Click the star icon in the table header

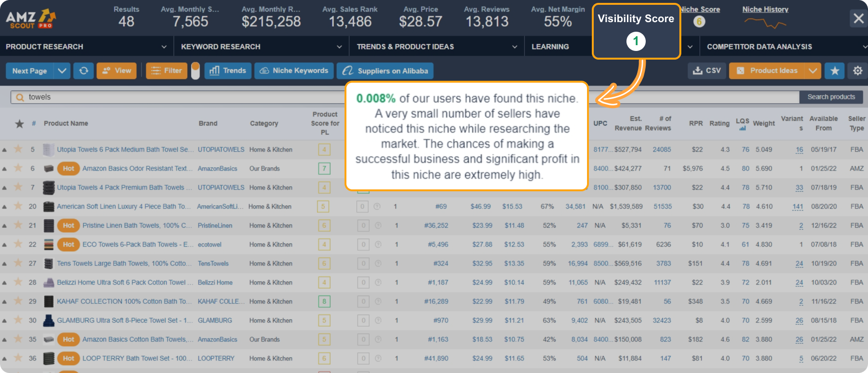[19, 124]
